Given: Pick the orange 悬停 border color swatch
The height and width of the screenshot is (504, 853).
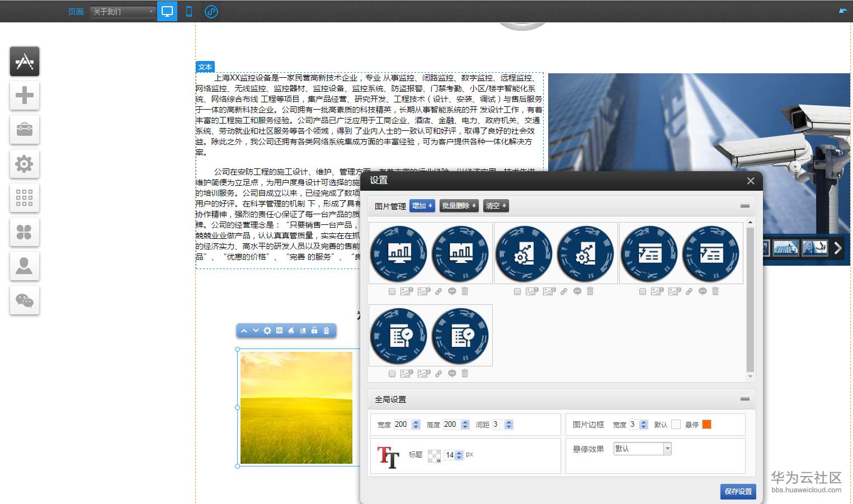Looking at the screenshot, I should [x=707, y=425].
